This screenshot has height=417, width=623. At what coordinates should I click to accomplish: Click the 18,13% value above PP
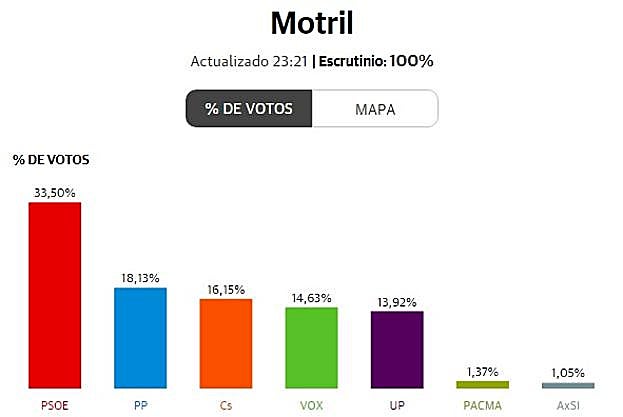click(141, 277)
